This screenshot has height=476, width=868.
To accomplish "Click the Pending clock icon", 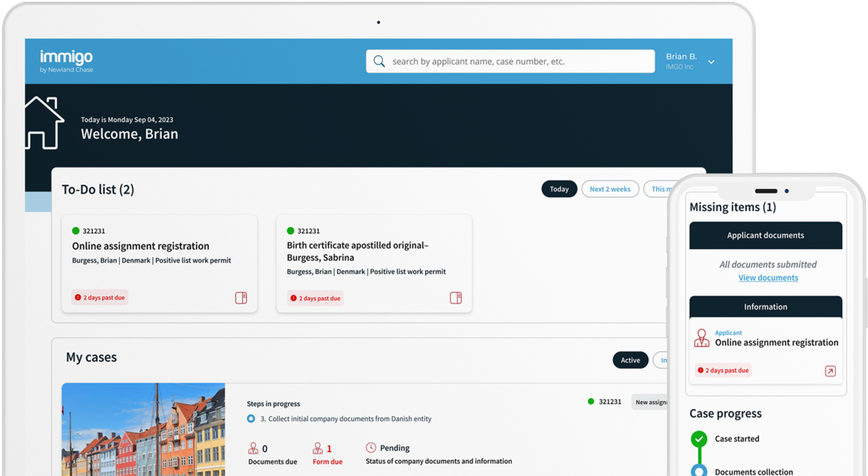I will tap(371, 447).
